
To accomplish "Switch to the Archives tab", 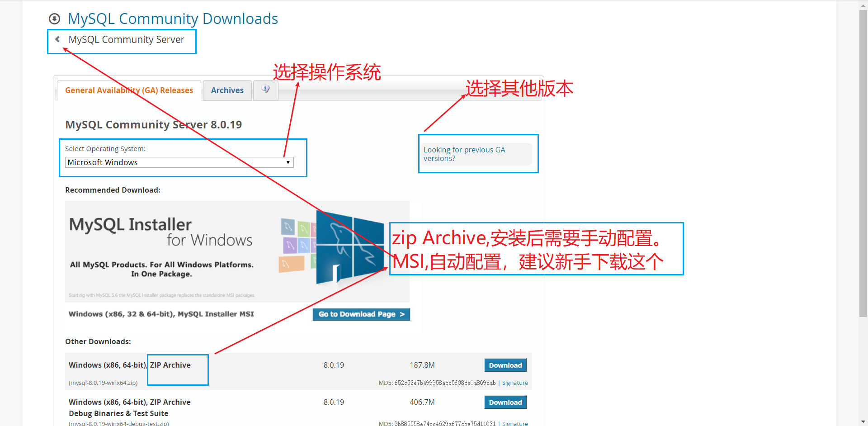I will point(227,90).
